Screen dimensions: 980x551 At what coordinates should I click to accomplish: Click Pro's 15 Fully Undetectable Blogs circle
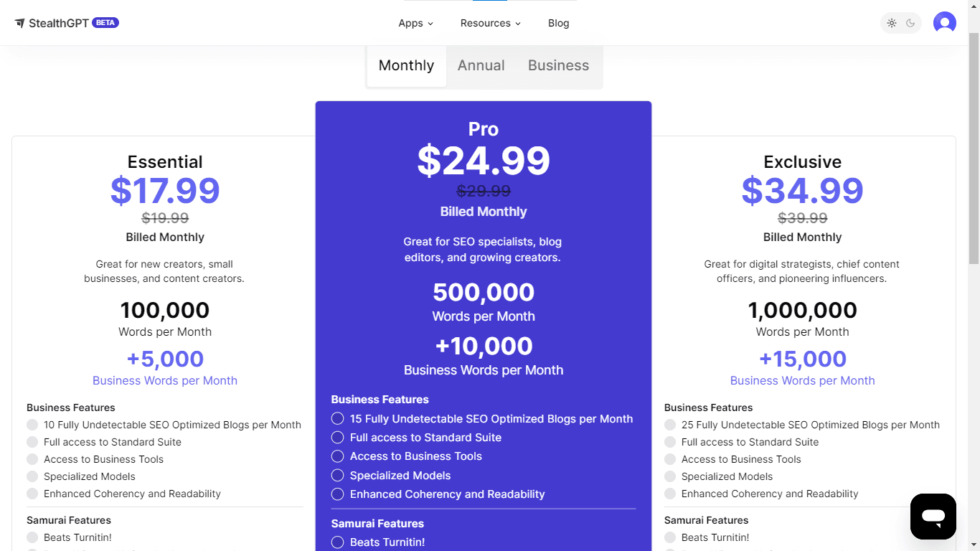338,418
